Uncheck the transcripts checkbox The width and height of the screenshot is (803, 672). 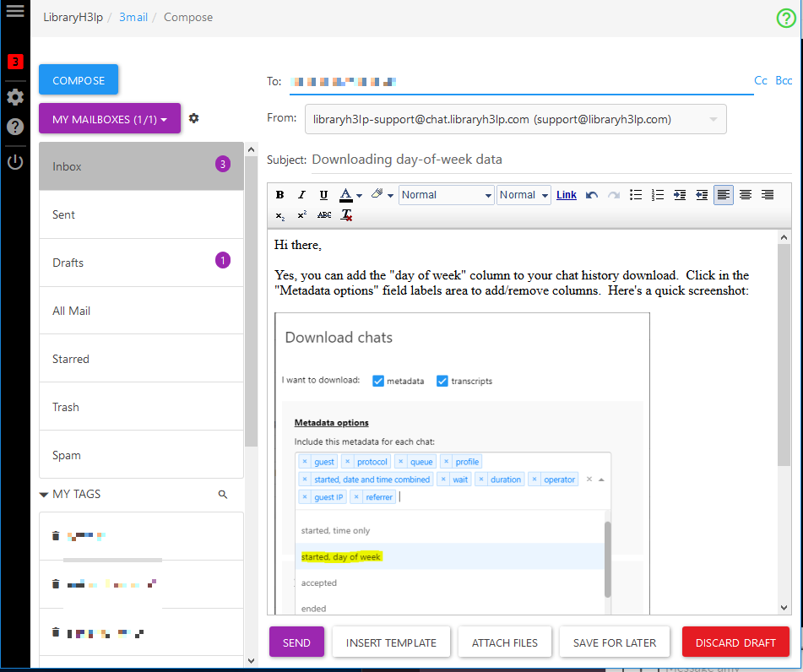point(442,381)
